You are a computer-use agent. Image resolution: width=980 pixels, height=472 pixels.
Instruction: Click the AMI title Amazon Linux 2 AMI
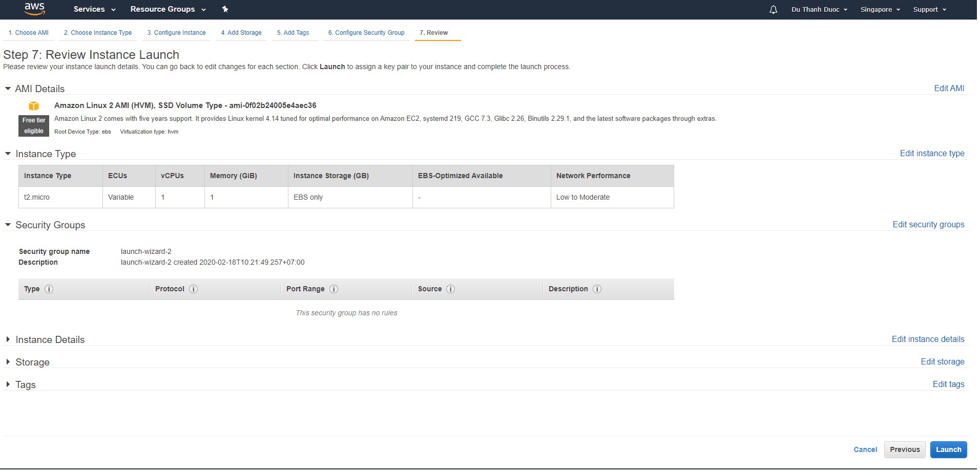point(185,105)
